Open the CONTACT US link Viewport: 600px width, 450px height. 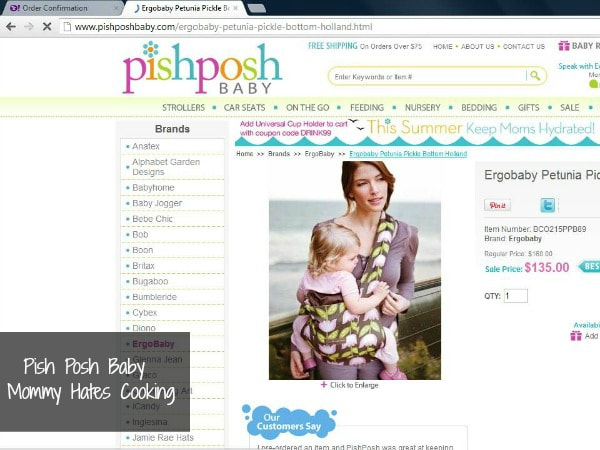[523, 46]
